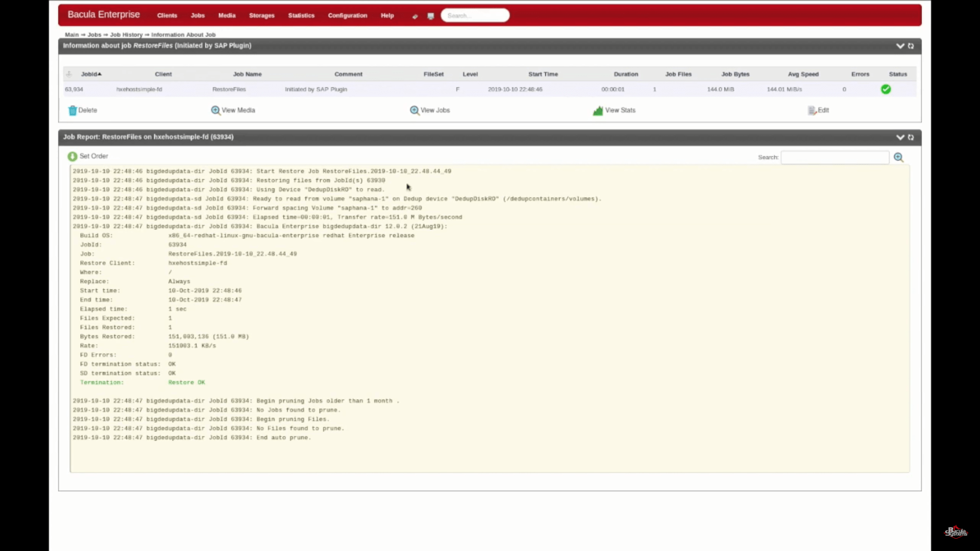Click the Delete trash icon
Viewport: 980px width, 551px height.
(72, 110)
